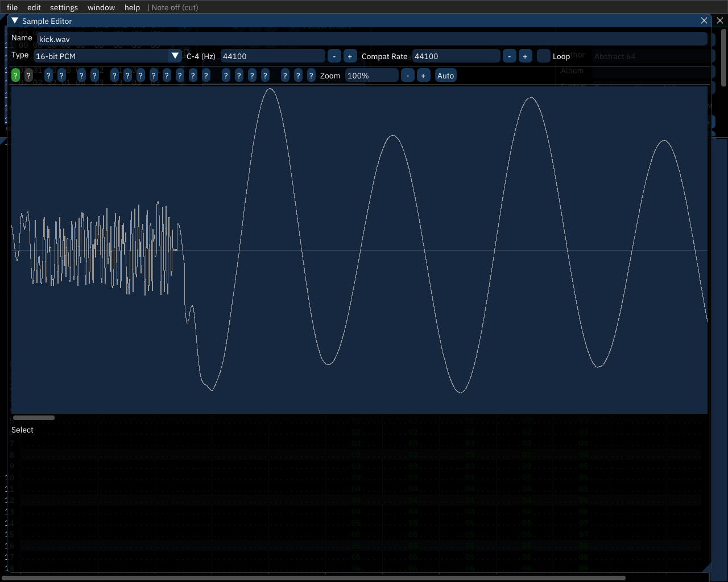
Task: Open the edit menu
Action: pyautogui.click(x=34, y=7)
